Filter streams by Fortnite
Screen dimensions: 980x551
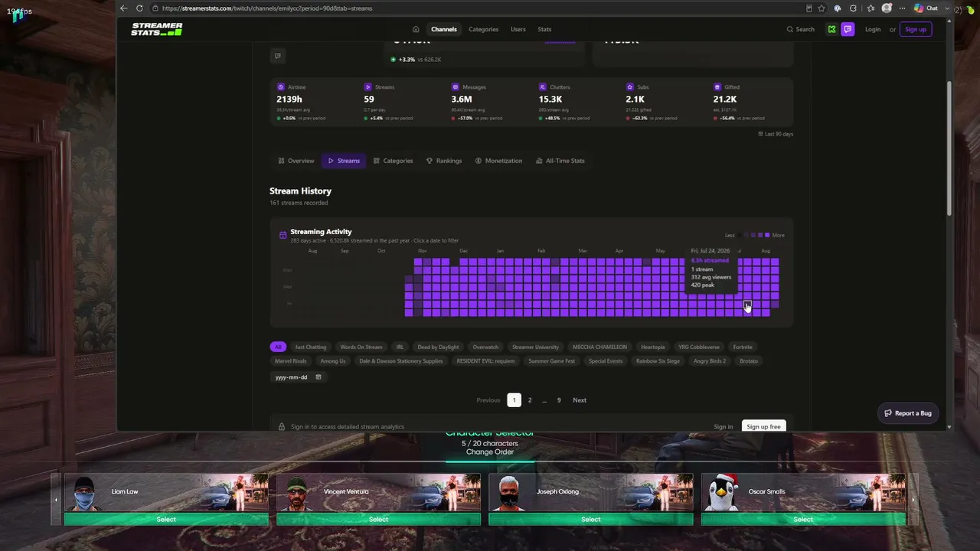[743, 347]
